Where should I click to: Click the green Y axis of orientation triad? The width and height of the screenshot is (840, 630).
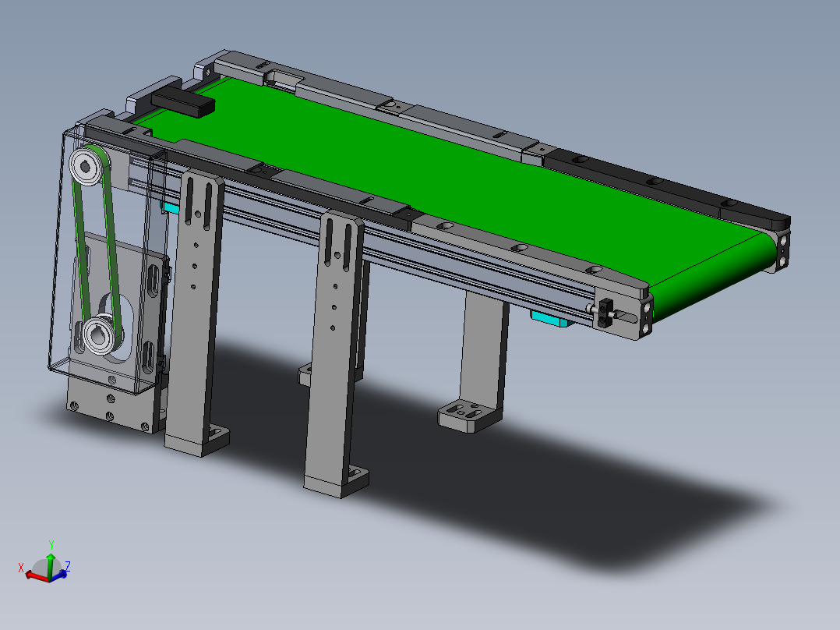(51, 567)
